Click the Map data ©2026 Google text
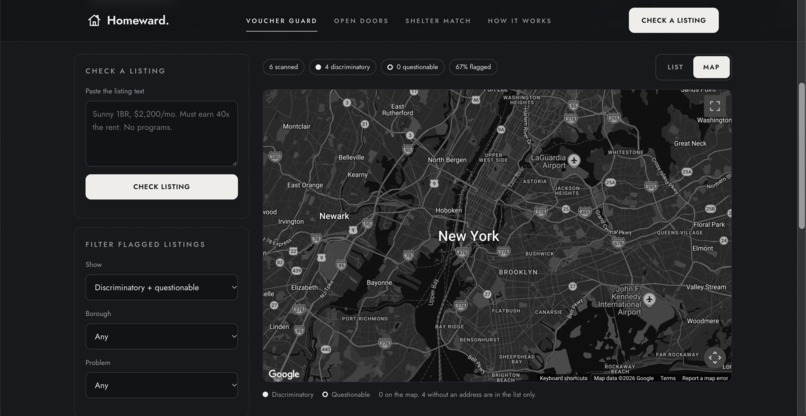This screenshot has height=416, width=806. [624, 378]
